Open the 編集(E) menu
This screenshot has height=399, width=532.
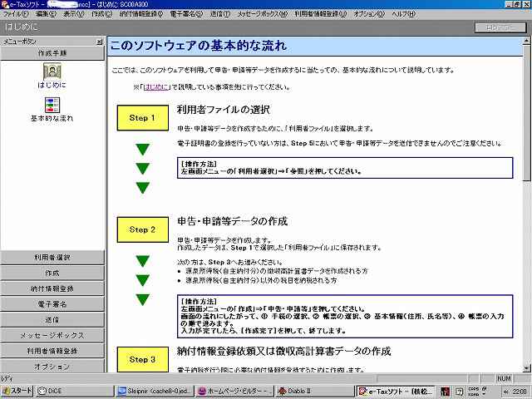(46, 14)
